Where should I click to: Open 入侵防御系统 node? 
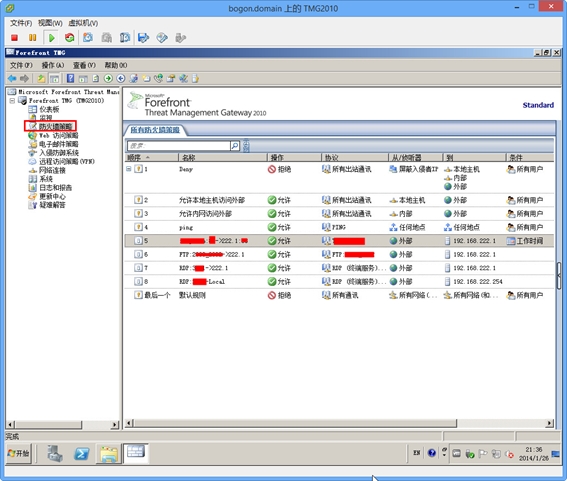pos(59,153)
